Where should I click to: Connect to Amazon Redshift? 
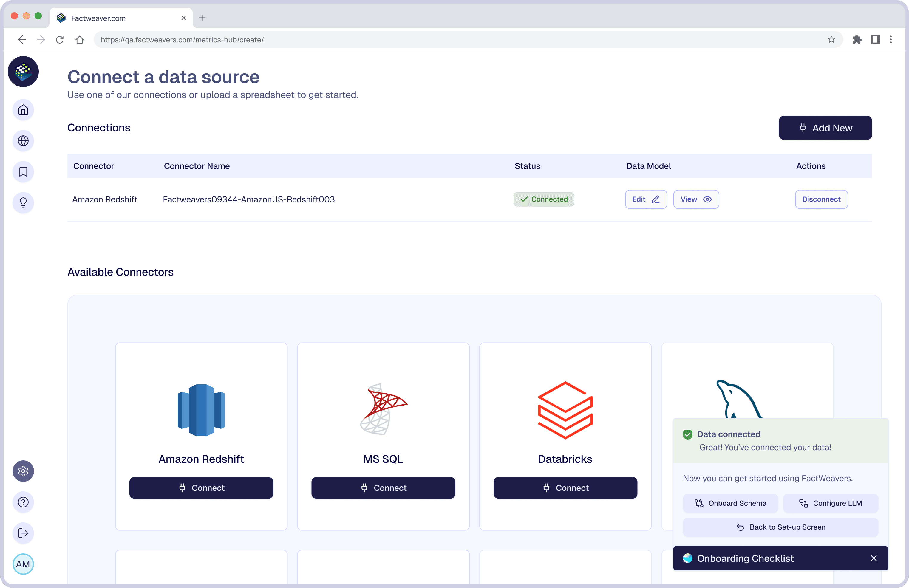tap(201, 488)
